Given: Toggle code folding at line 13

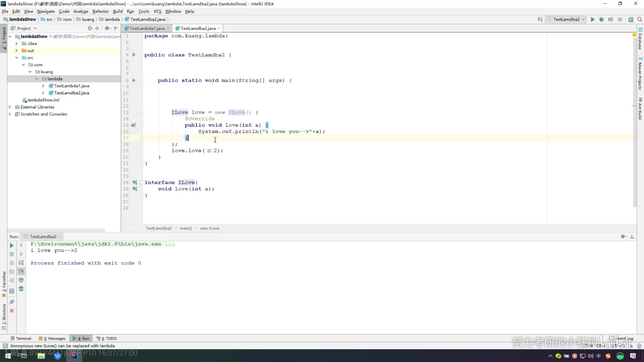Looking at the screenshot, I should click(x=142, y=112).
